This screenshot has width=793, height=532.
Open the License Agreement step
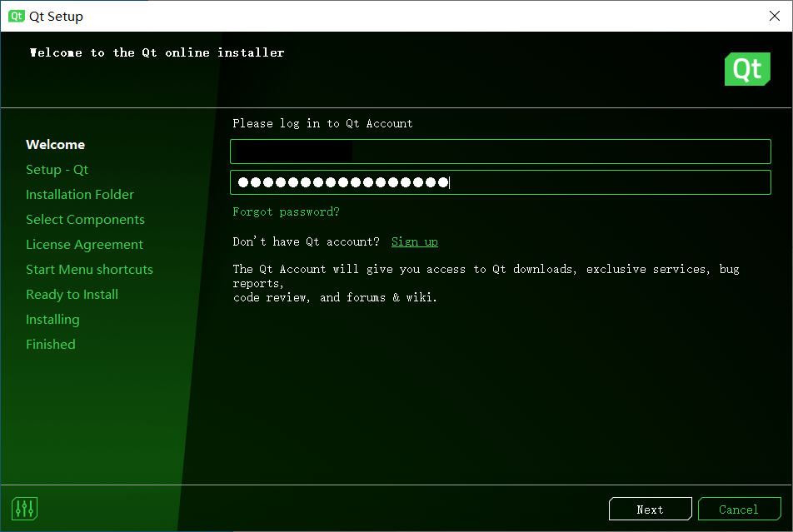pyautogui.click(x=84, y=244)
